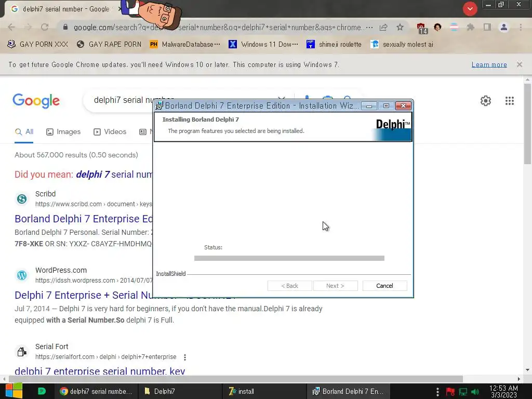Click the page's horizontal scrollbar thumb
Viewport: 532px width, 399px height.
[x=236, y=379]
